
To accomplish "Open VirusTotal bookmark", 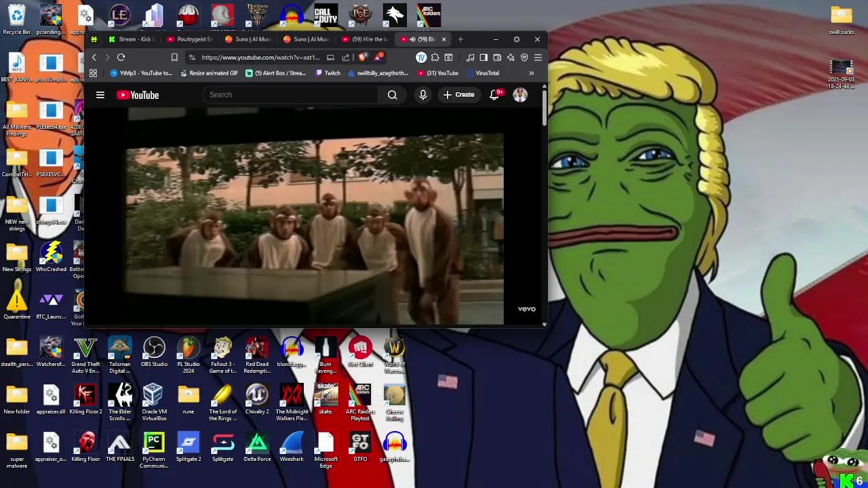I will click(x=483, y=73).
